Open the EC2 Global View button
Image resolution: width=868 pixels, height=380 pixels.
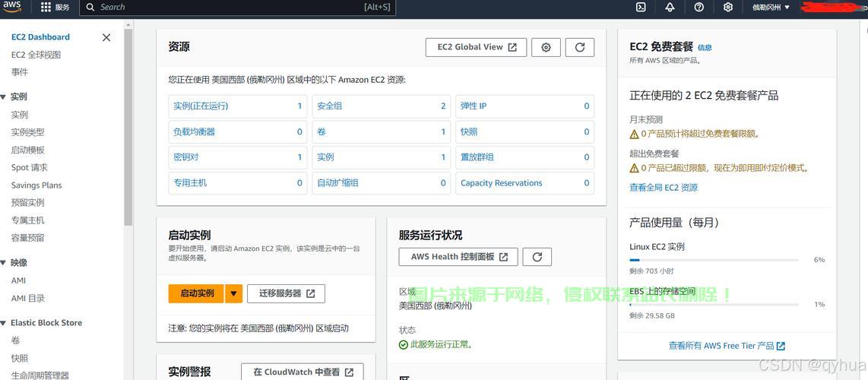(x=476, y=47)
